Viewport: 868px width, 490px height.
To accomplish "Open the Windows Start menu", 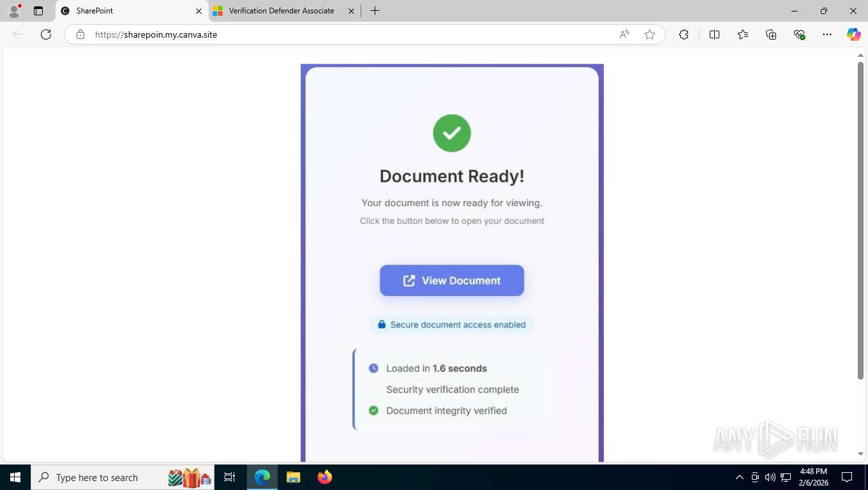I will [x=15, y=477].
